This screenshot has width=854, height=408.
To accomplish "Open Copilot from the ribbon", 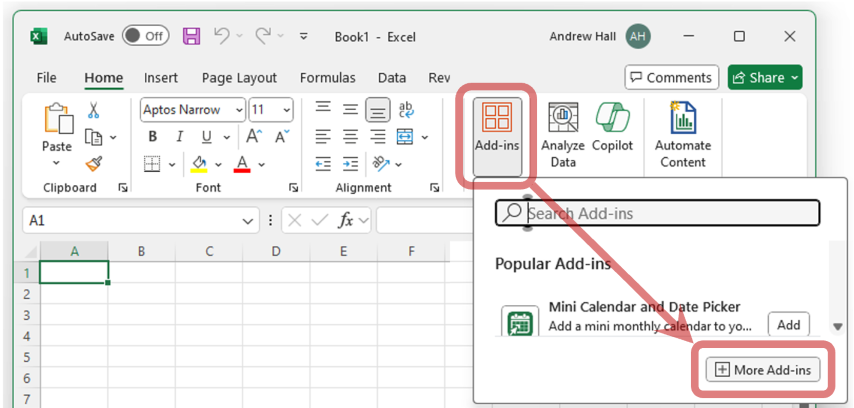I will point(613,127).
